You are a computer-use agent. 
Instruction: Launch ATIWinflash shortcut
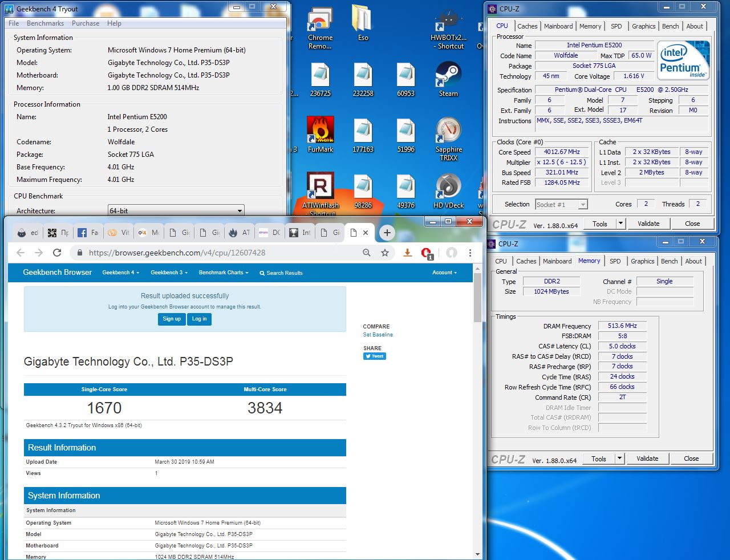[x=320, y=194]
